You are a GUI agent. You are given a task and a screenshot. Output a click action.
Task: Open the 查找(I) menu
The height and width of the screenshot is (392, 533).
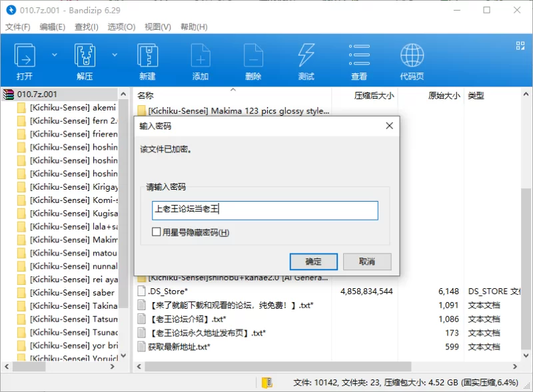[87, 27]
